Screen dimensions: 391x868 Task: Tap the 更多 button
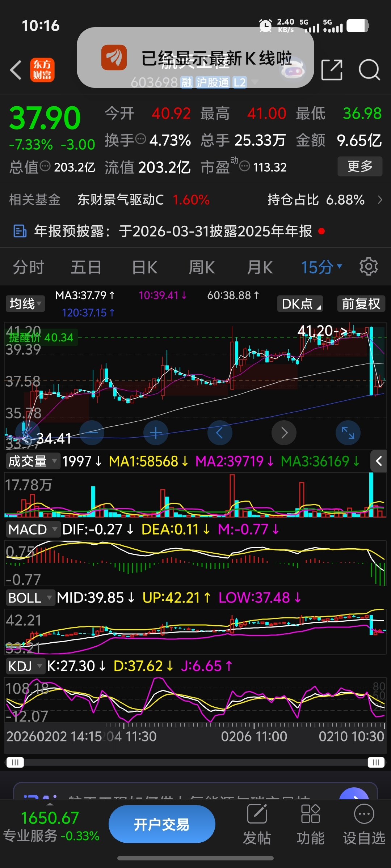pyautogui.click(x=360, y=166)
